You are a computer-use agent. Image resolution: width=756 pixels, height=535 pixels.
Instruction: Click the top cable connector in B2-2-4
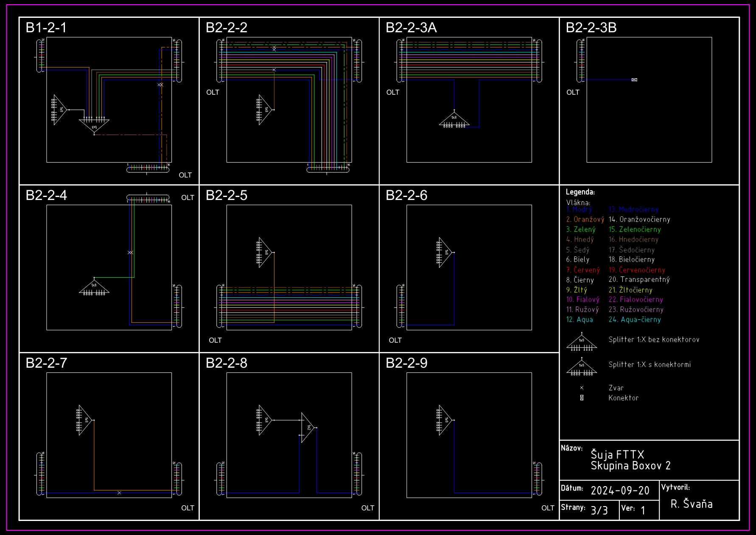pos(148,198)
